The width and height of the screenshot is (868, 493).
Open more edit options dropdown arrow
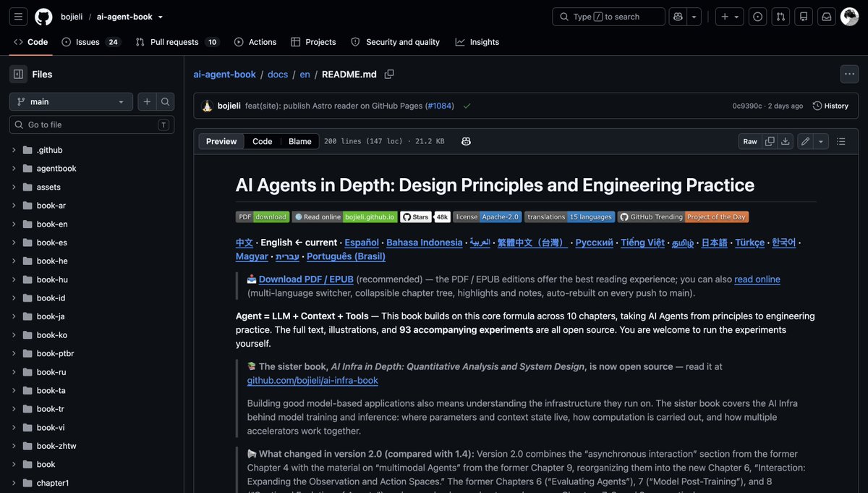point(820,141)
